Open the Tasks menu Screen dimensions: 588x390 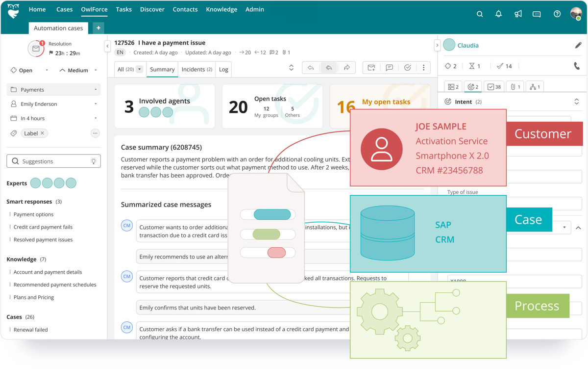click(x=123, y=9)
